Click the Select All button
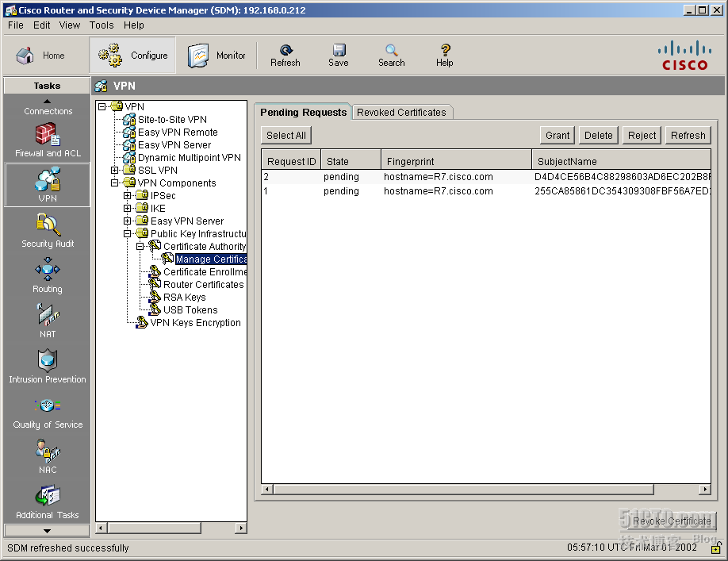The height and width of the screenshot is (561, 728). [286, 135]
